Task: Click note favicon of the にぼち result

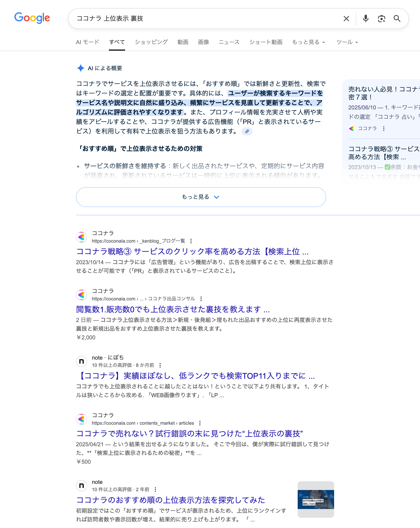Action: (82, 361)
